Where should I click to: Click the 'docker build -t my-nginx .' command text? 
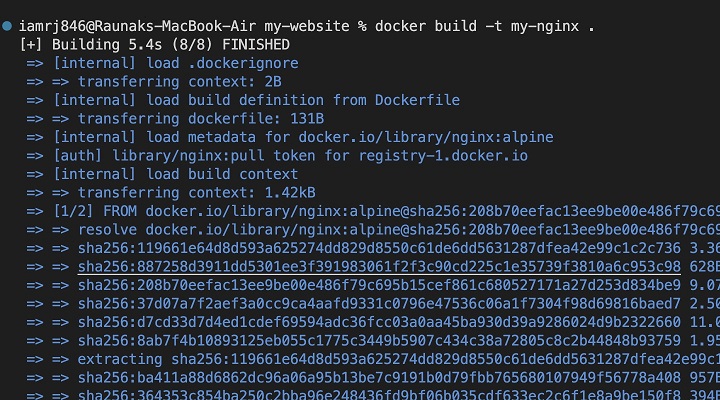pos(484,27)
